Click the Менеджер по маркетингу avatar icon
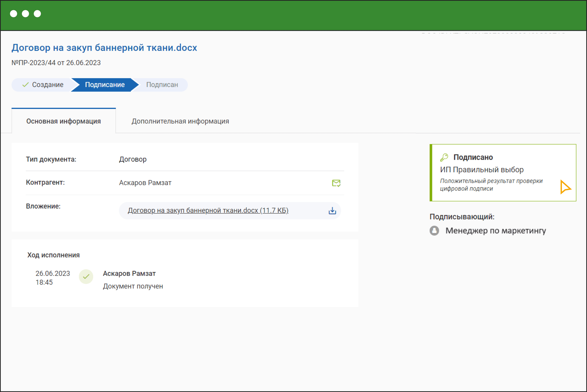Screen dimensions: 587x392 [x=434, y=230]
